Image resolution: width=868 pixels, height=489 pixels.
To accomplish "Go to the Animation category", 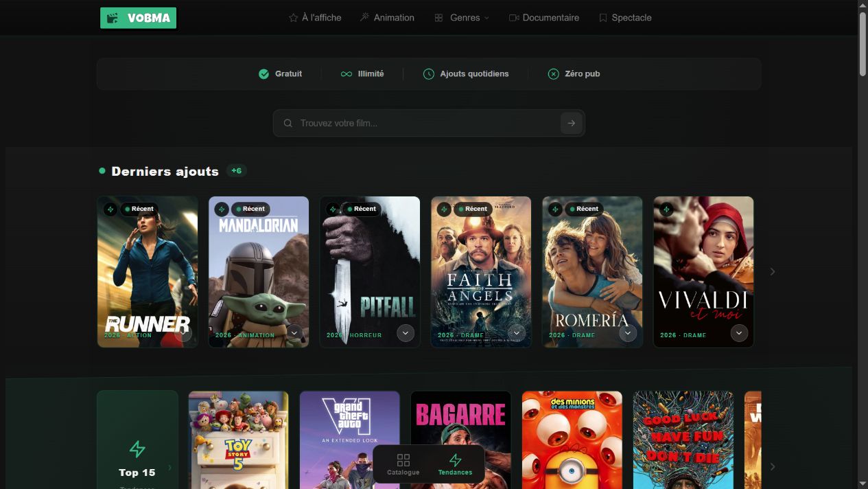I will tap(387, 18).
